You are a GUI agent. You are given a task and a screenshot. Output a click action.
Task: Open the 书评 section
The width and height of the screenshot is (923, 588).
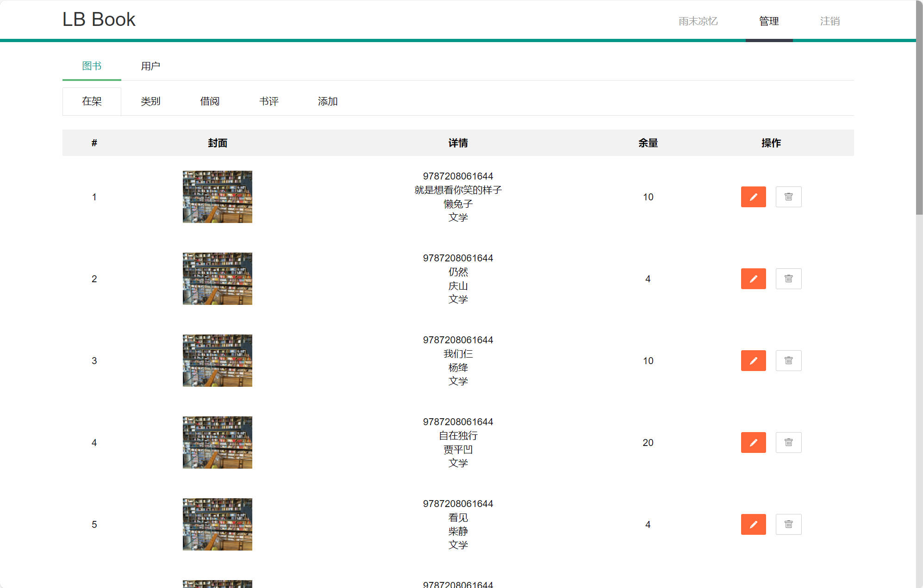[x=269, y=101]
